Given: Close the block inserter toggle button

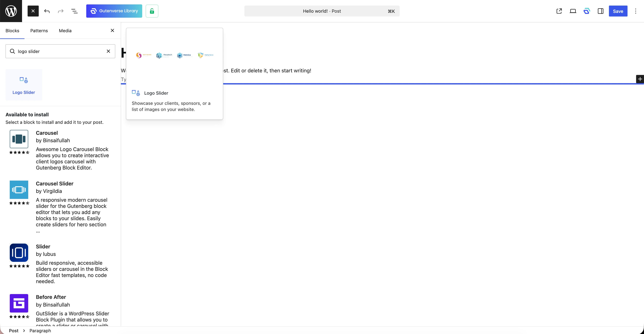Looking at the screenshot, I should tap(33, 11).
